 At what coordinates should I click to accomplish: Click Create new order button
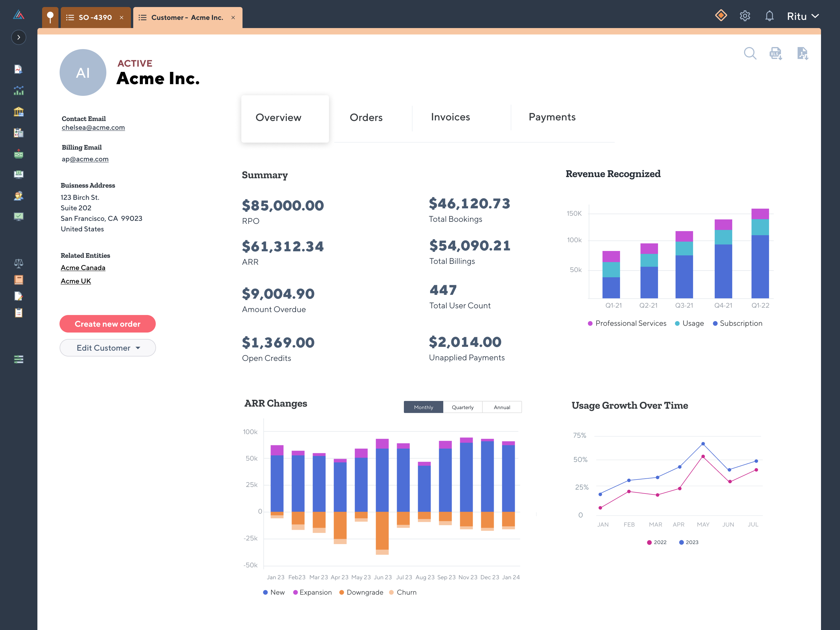tap(108, 324)
